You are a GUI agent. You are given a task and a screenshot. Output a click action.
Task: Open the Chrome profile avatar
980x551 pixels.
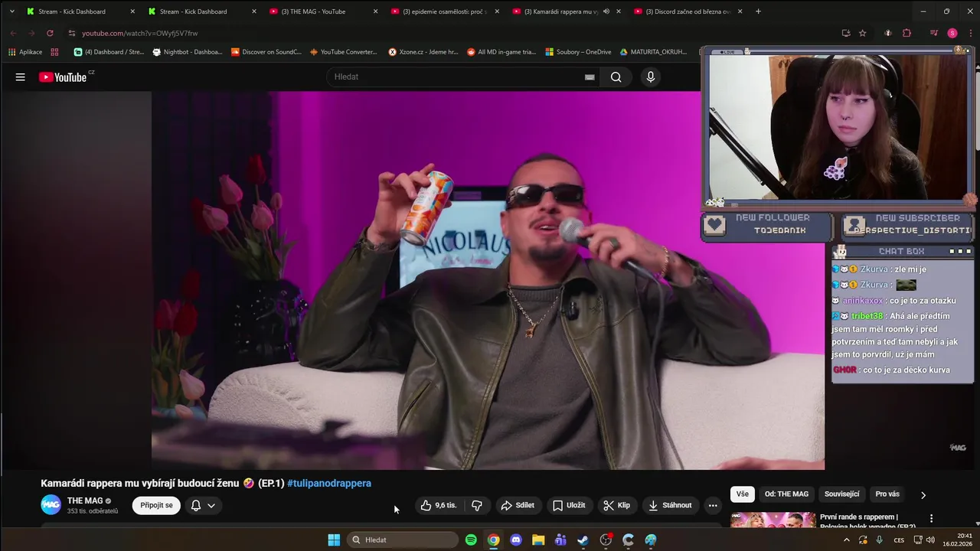tap(952, 33)
